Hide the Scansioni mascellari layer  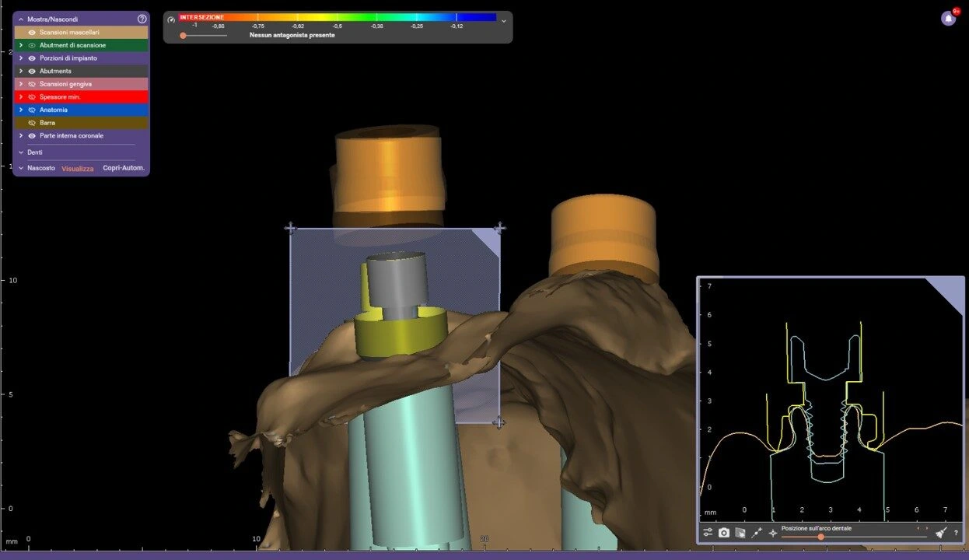(32, 33)
